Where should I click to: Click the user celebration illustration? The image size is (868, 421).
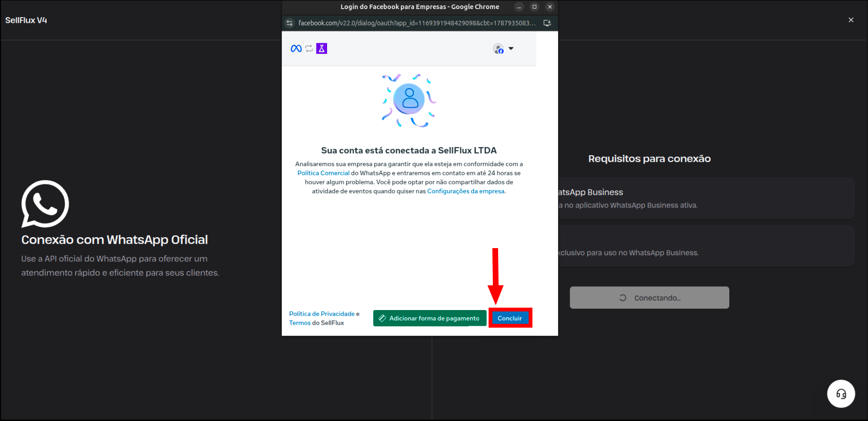409,100
